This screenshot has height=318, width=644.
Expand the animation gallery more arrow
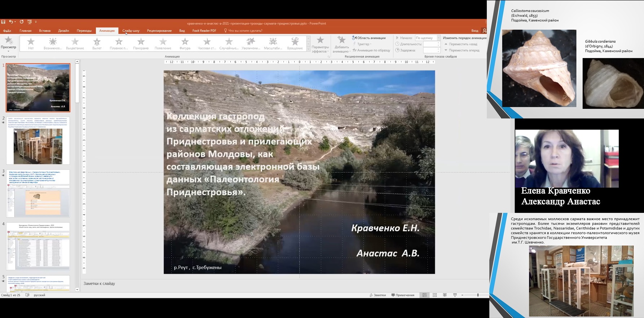[308, 50]
